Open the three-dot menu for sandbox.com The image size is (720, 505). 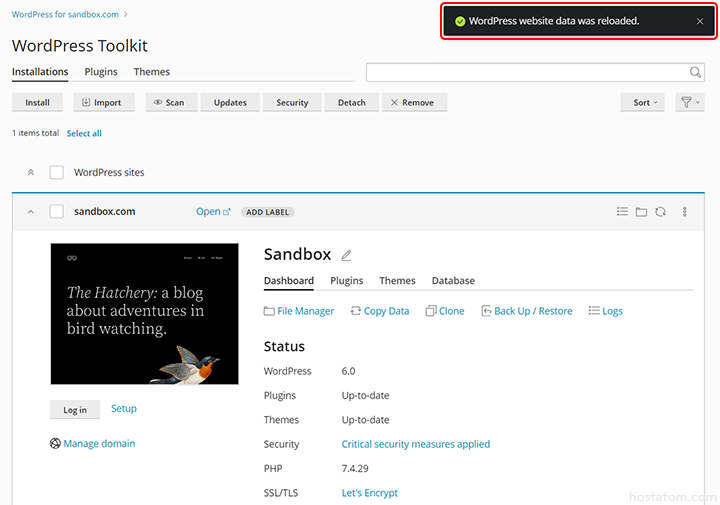(x=685, y=212)
